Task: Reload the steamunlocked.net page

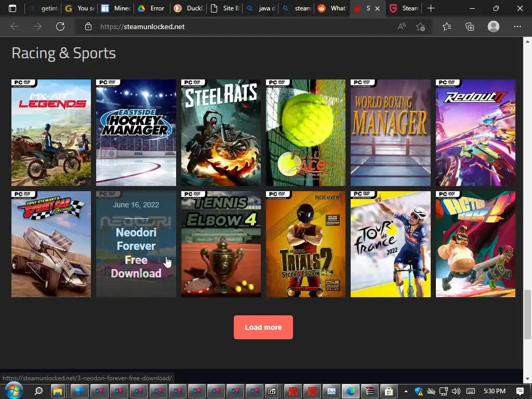Action: [60, 26]
